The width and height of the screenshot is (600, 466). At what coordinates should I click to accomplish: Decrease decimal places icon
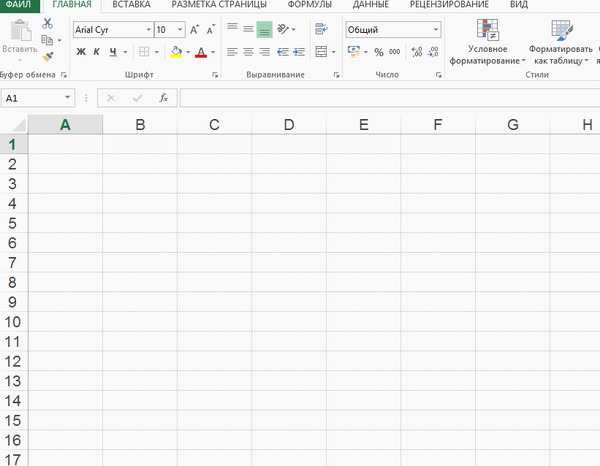click(x=433, y=52)
